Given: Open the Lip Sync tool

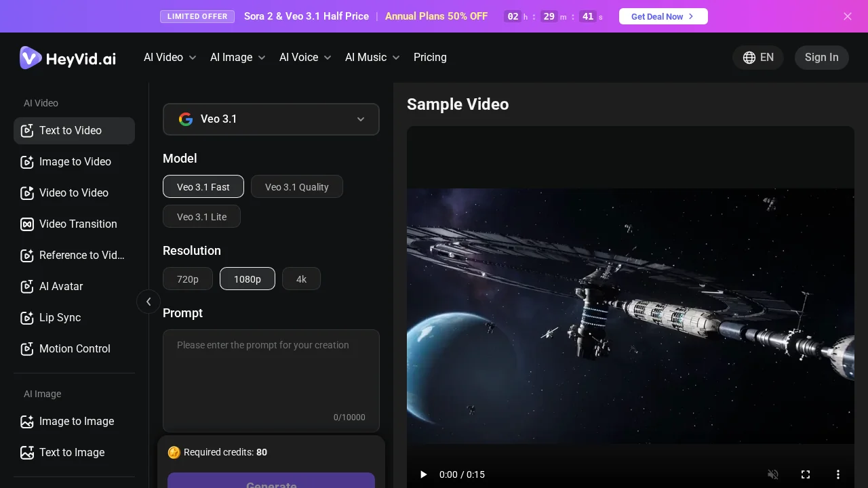Looking at the screenshot, I should (60, 318).
